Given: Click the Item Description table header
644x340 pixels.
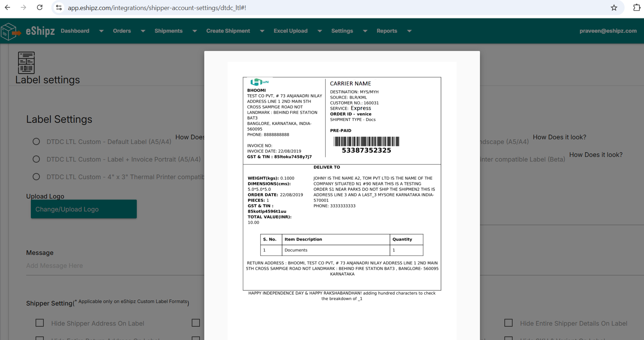Looking at the screenshot, I should pyautogui.click(x=303, y=239).
